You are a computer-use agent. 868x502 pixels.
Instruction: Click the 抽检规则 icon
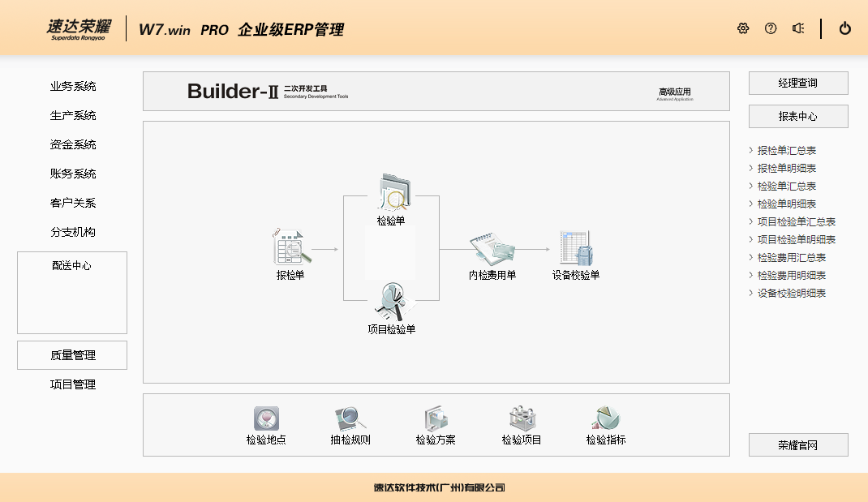click(350, 418)
